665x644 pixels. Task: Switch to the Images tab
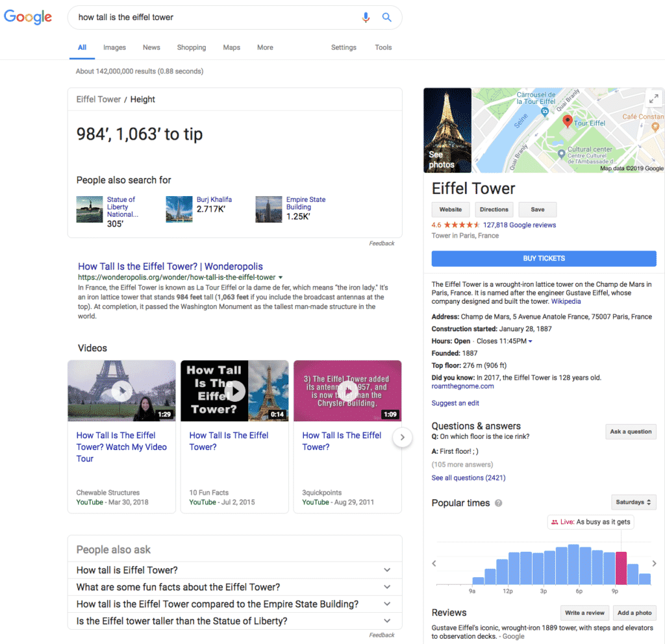coord(114,47)
